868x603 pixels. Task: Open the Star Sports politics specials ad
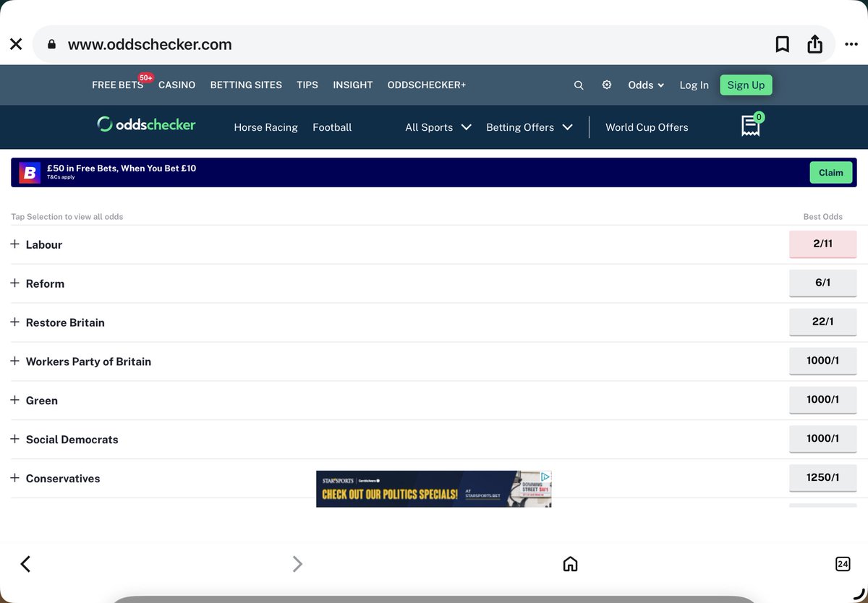pyautogui.click(x=434, y=489)
